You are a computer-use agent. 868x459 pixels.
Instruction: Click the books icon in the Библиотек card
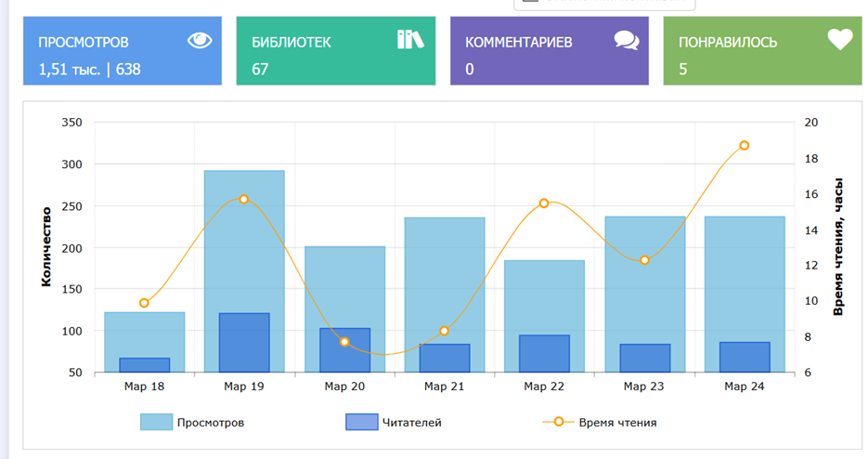pyautogui.click(x=410, y=39)
